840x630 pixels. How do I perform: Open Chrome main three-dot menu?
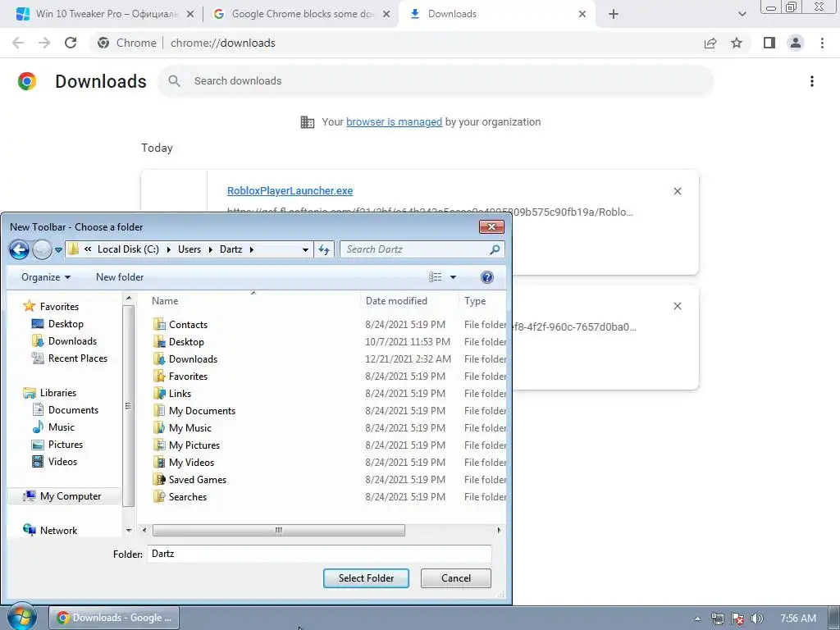click(822, 43)
